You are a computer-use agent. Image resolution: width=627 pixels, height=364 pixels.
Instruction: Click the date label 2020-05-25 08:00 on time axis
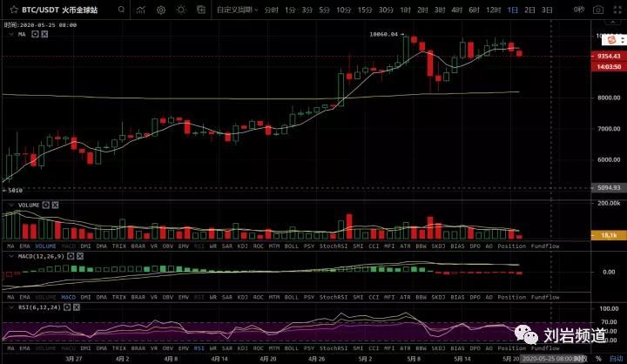click(551, 359)
